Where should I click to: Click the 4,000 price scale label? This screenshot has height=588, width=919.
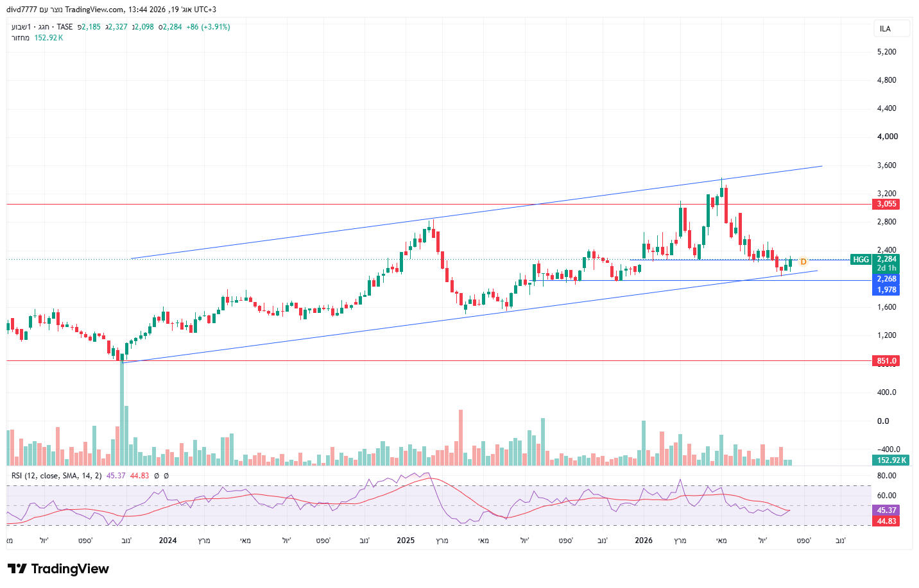coord(886,137)
